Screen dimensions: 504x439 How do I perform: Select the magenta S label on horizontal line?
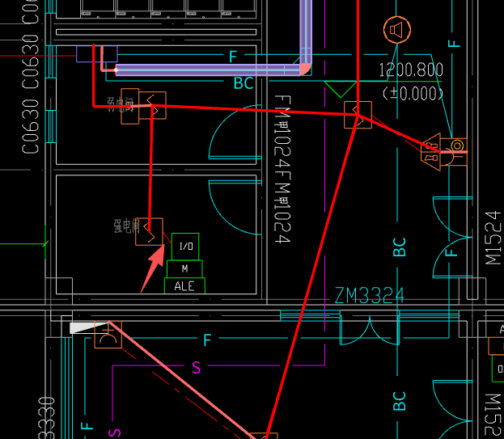197,367
